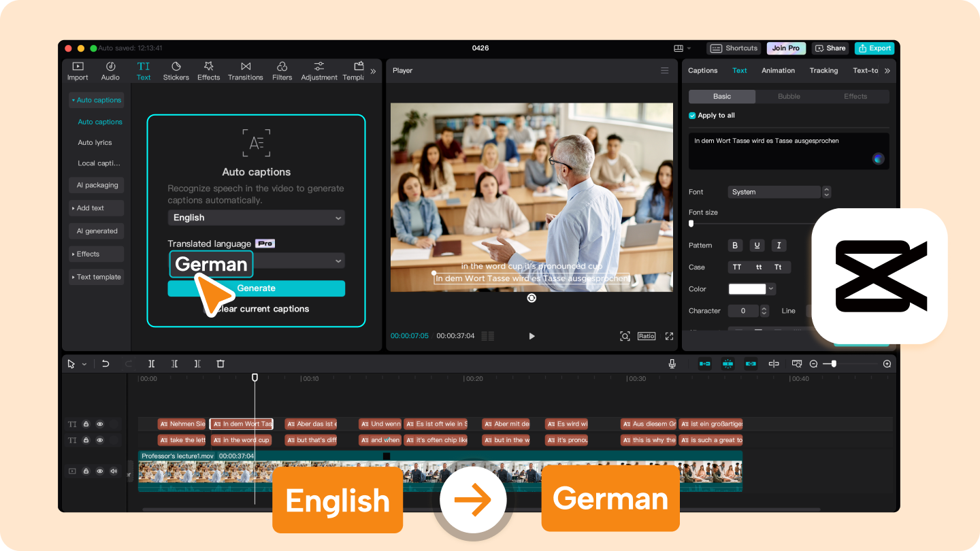Open the Audio panel
The image size is (980, 551).
coord(110,70)
